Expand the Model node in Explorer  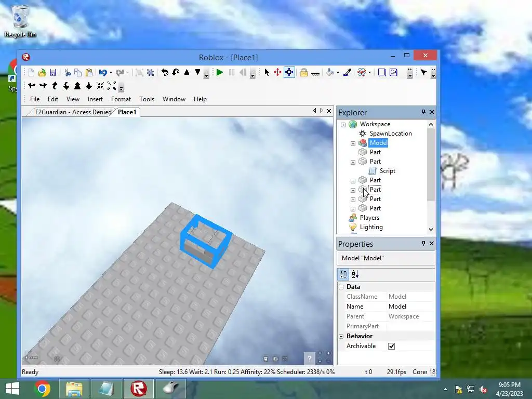click(353, 143)
